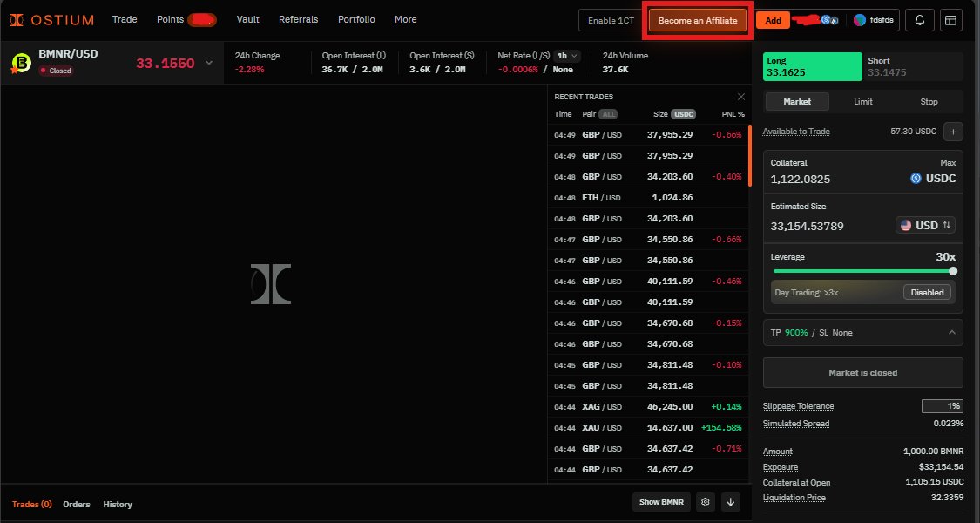
Task: Click the plus icon beside available balance
Action: (953, 132)
